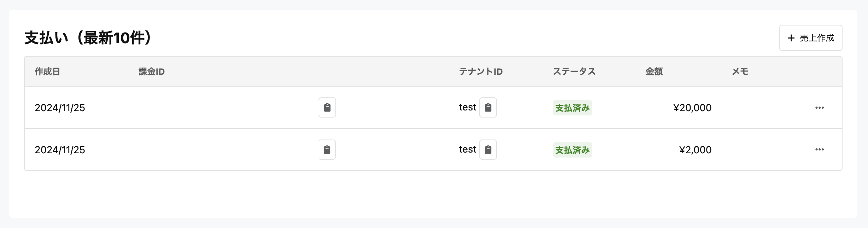Click the 支払い（最新10件） heading

[88, 38]
